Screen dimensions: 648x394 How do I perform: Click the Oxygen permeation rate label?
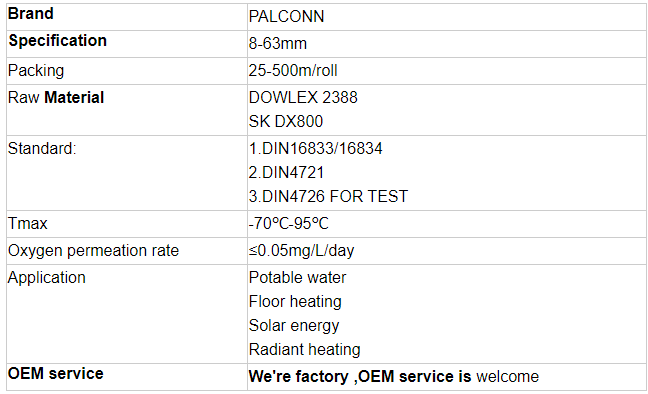[93, 251]
